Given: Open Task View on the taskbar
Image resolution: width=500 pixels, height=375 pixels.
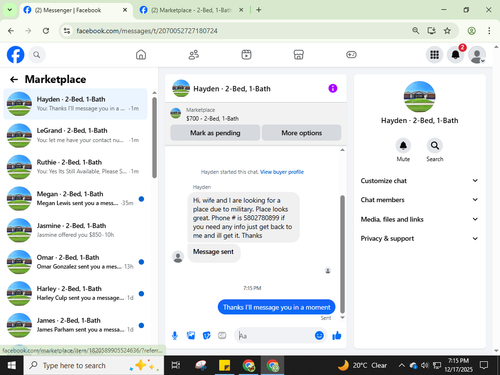Looking at the screenshot, I should coord(176,365).
